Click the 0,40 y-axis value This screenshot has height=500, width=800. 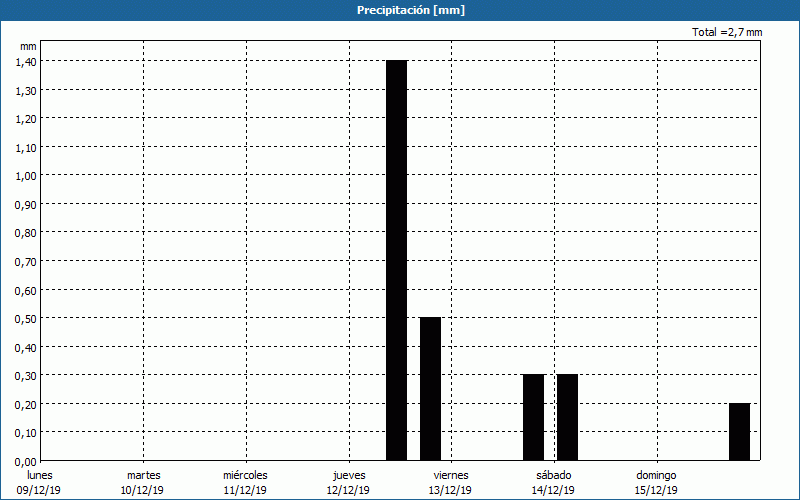pyautogui.click(x=26, y=348)
